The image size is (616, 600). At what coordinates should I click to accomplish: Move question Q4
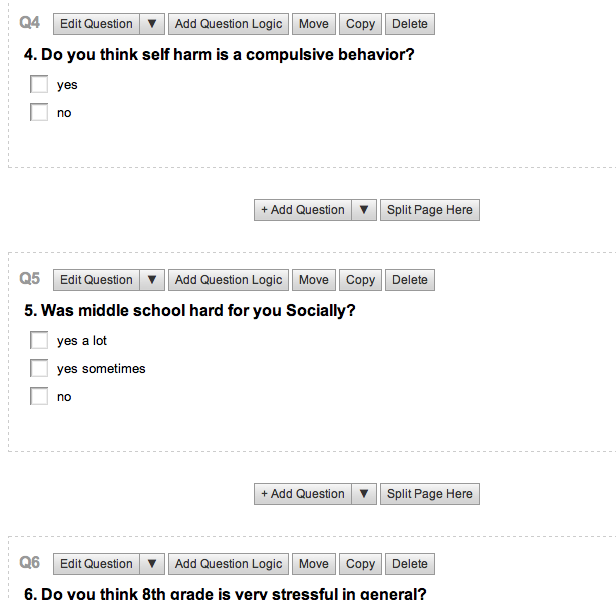[x=313, y=24]
